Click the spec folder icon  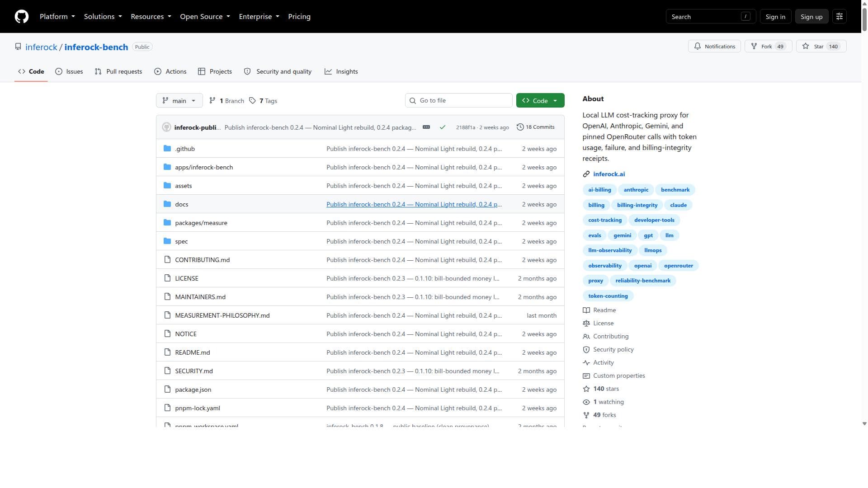click(x=167, y=241)
